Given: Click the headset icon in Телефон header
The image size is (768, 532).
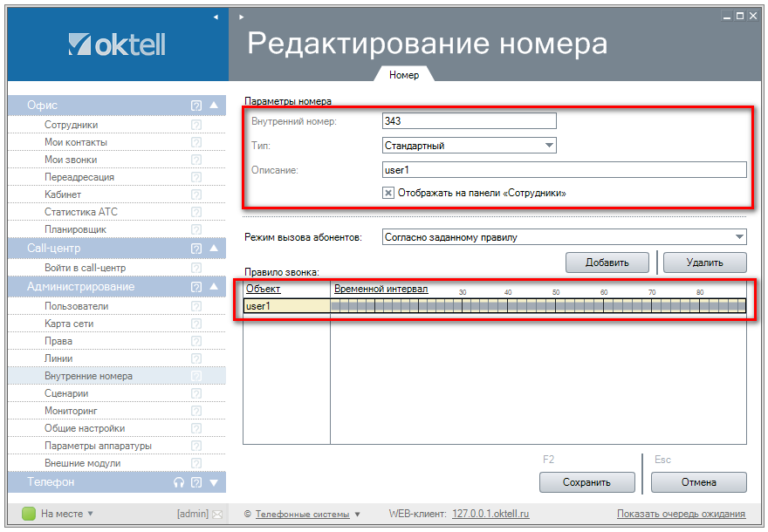Looking at the screenshot, I should [179, 482].
